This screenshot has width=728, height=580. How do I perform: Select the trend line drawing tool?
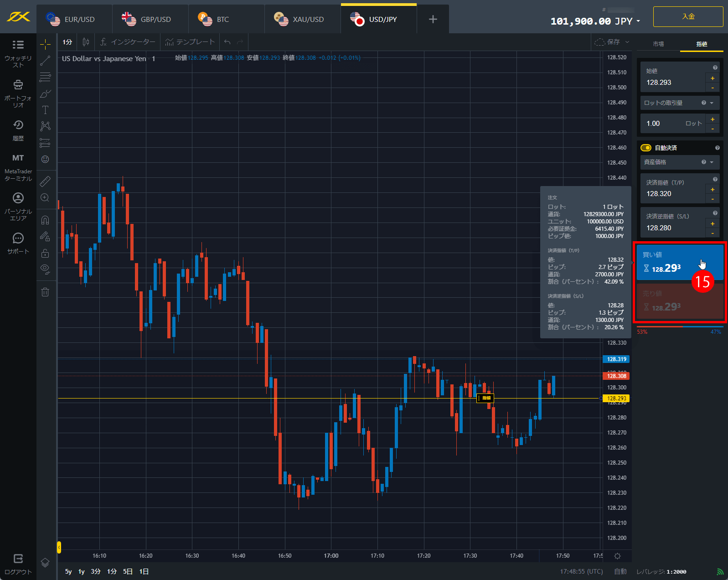tap(45, 61)
